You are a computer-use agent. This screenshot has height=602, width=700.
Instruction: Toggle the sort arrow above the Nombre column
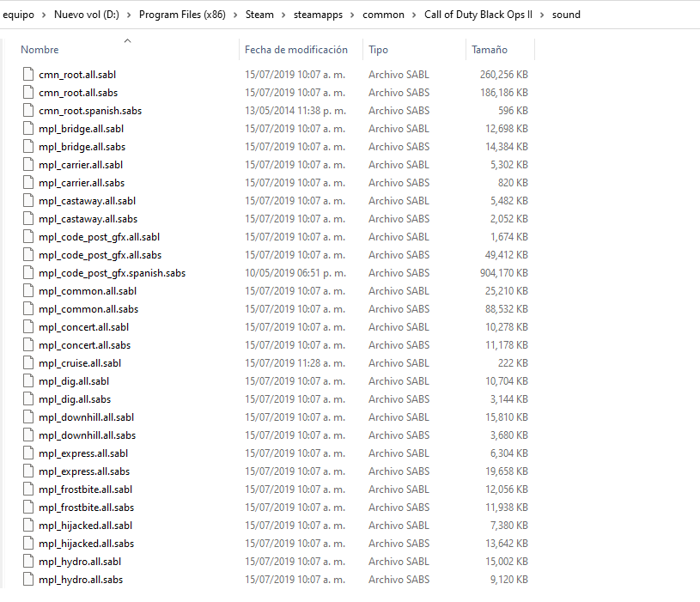(128, 40)
